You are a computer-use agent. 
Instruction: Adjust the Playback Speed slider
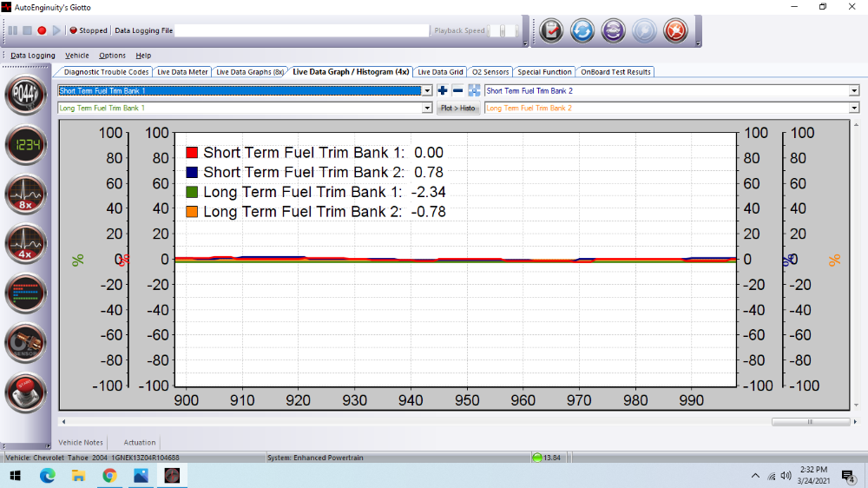click(503, 30)
